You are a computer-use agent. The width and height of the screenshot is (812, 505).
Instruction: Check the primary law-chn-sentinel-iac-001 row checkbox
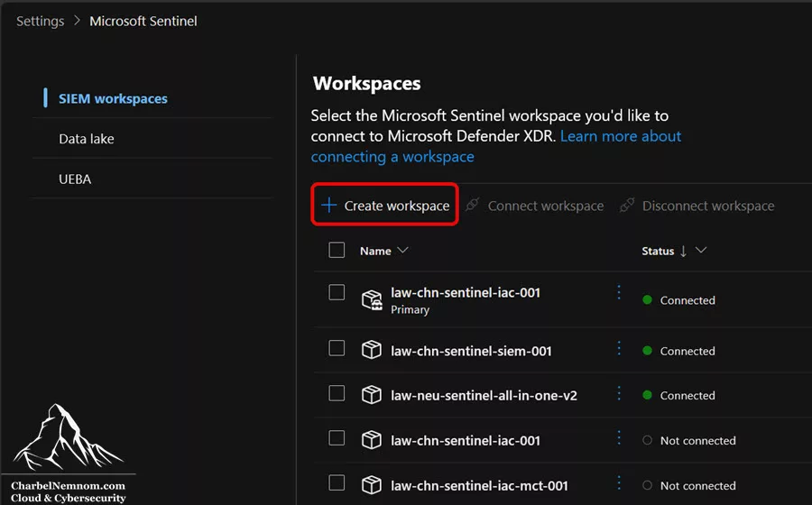337,292
